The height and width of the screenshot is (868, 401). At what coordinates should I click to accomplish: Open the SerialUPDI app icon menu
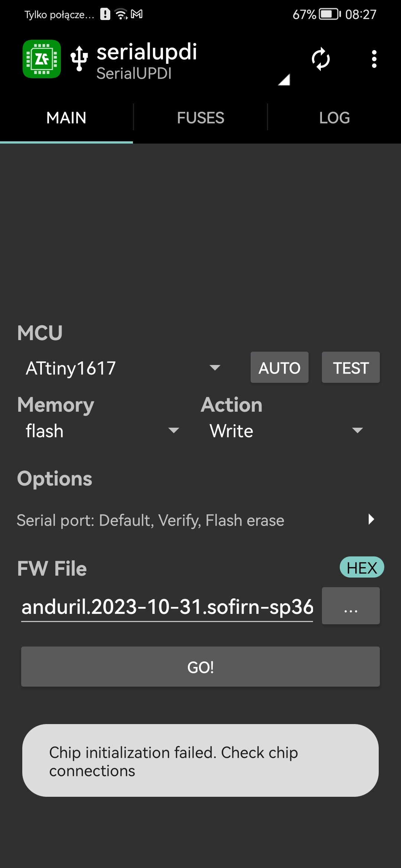tap(41, 59)
